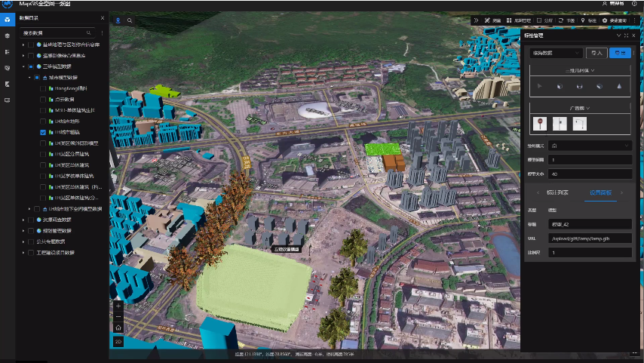Click the URL input field

pos(590,238)
